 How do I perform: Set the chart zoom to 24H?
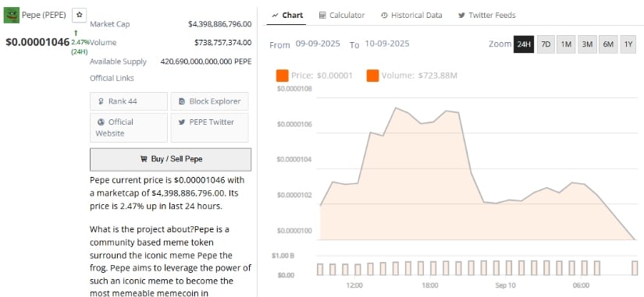coord(524,44)
